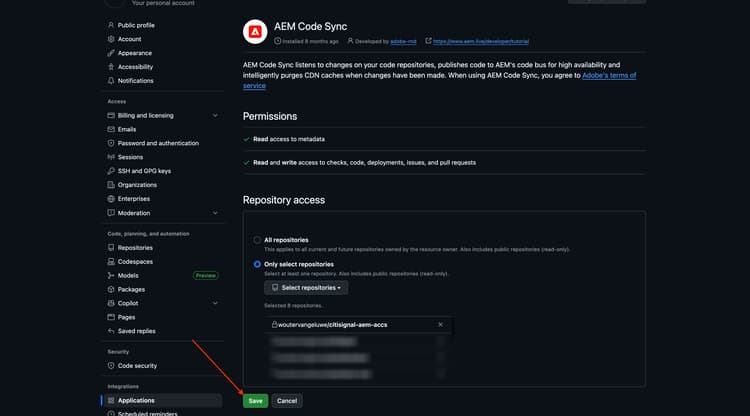Viewport: 750px width, 416px height.
Task: Click the SSH and GPG keys icon
Action: coord(111,171)
